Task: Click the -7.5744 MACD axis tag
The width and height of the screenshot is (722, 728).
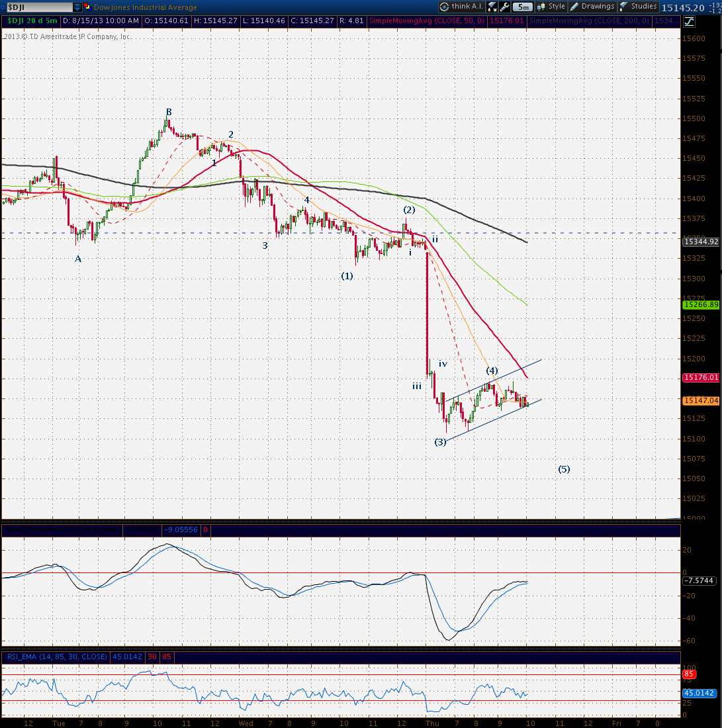Action: (x=699, y=580)
